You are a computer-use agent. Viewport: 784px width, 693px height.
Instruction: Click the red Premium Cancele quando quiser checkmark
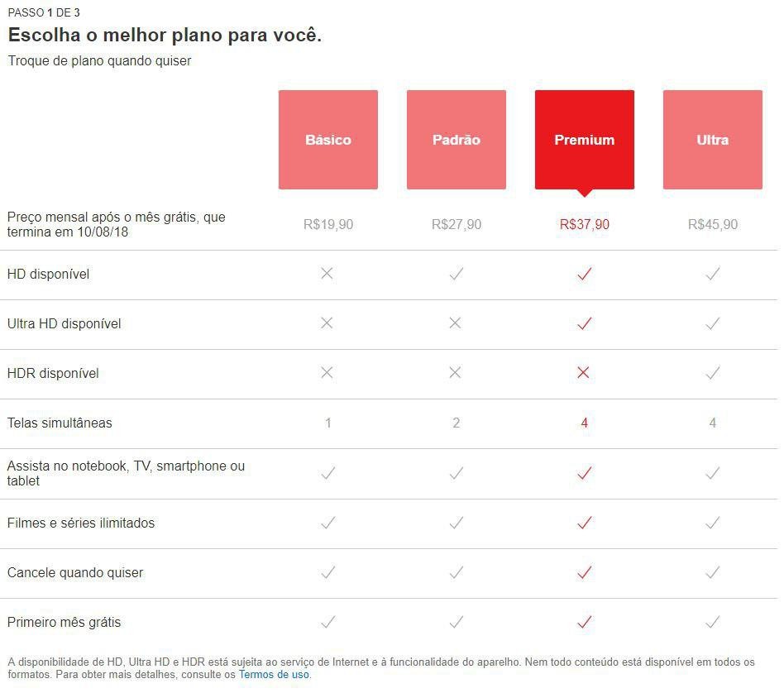(x=585, y=572)
